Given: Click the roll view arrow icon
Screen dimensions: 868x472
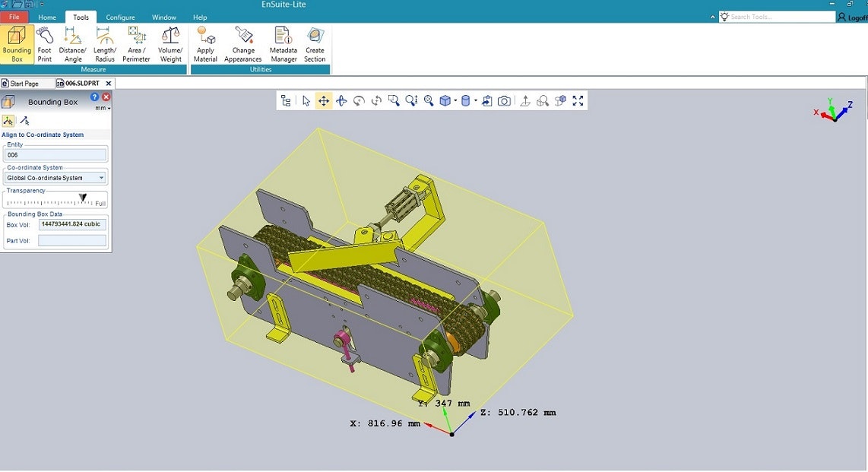Looking at the screenshot, I should pyautogui.click(x=359, y=100).
